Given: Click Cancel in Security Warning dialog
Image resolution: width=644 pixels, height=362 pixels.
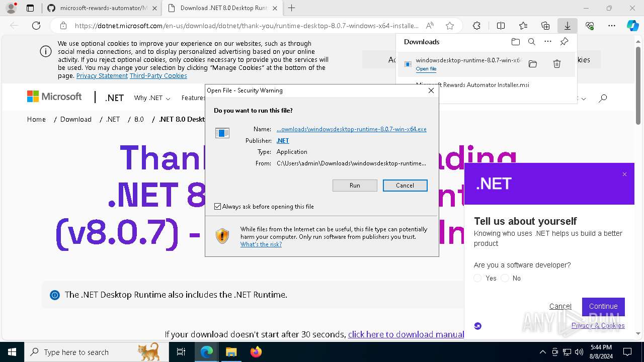Looking at the screenshot, I should pos(405,186).
